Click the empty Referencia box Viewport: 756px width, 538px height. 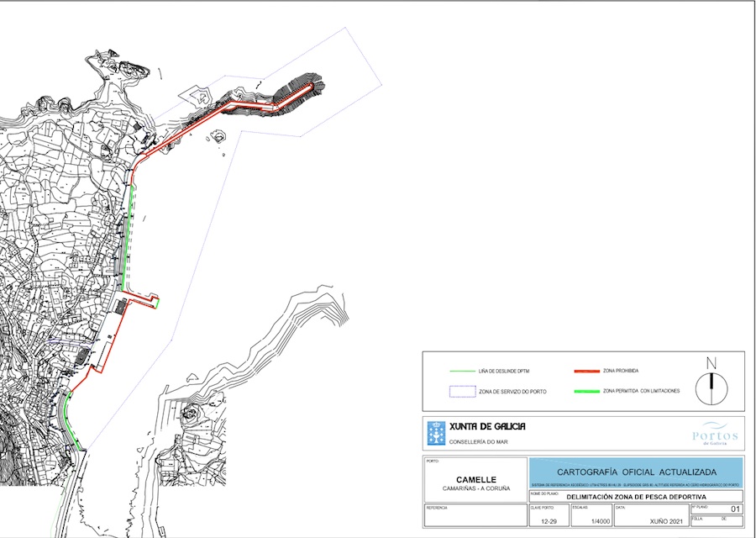tap(475, 517)
